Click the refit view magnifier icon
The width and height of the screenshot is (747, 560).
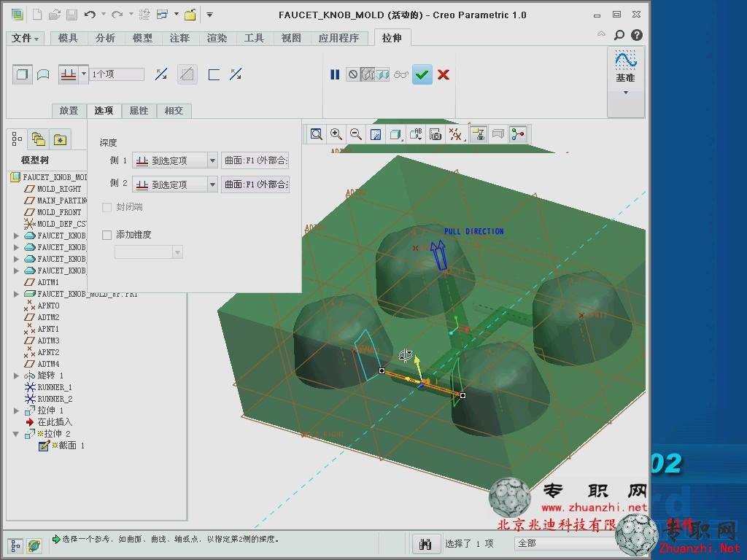tap(317, 134)
